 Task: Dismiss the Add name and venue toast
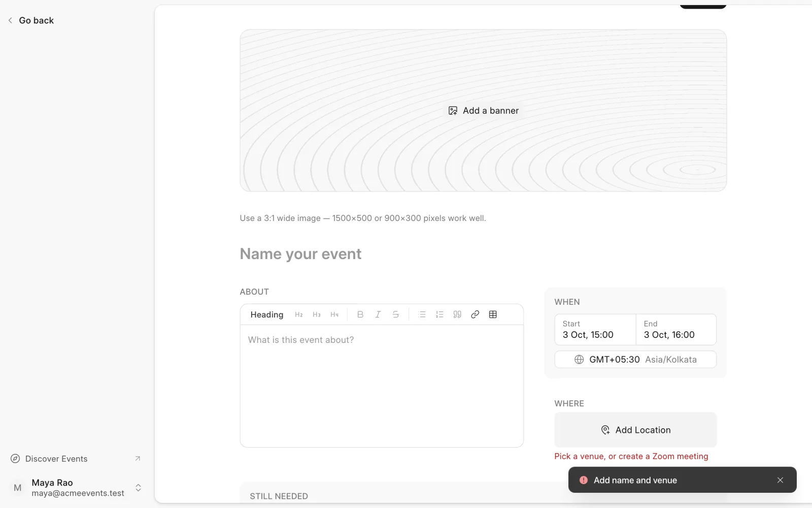(780, 480)
